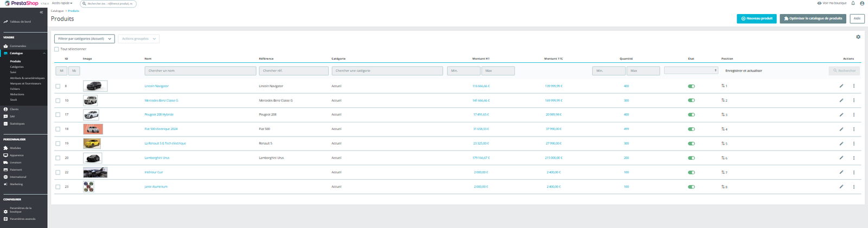Open Modules in the sidebar
The height and width of the screenshot is (228, 868).
coord(15,148)
